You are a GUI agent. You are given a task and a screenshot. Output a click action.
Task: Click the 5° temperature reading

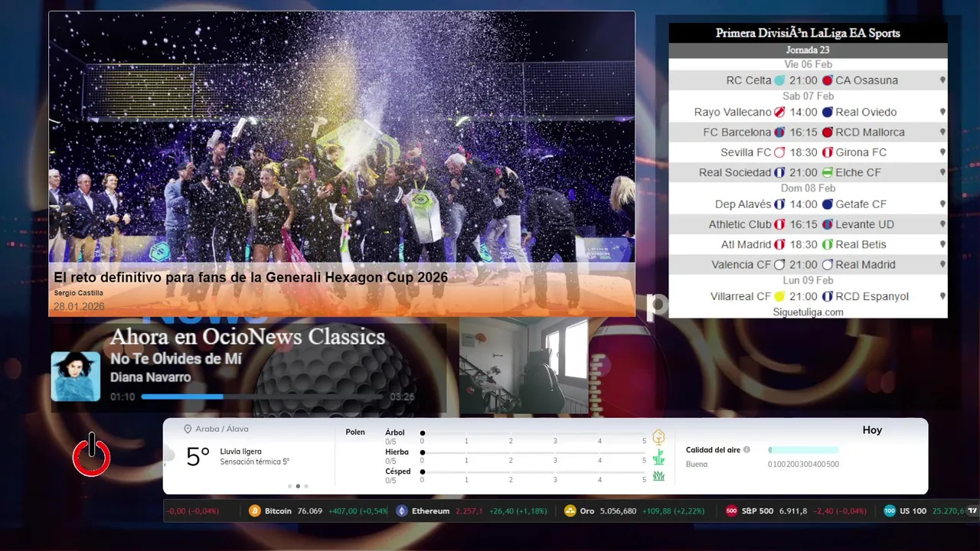[198, 457]
